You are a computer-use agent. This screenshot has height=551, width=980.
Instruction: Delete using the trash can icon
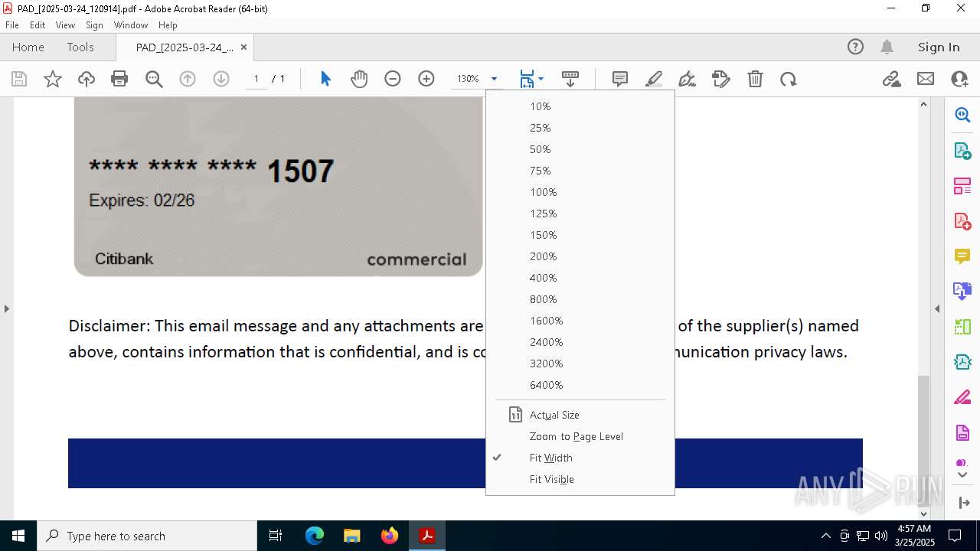pyautogui.click(x=755, y=79)
